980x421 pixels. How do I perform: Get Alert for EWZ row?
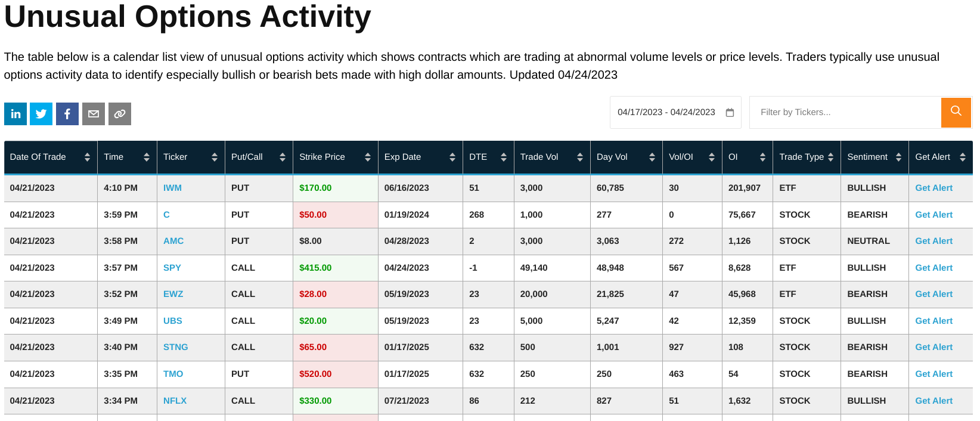[934, 294]
